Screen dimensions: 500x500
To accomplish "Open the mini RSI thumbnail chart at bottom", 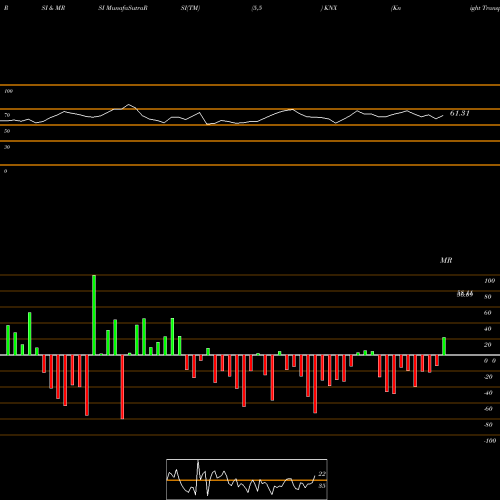I will 247,479.
